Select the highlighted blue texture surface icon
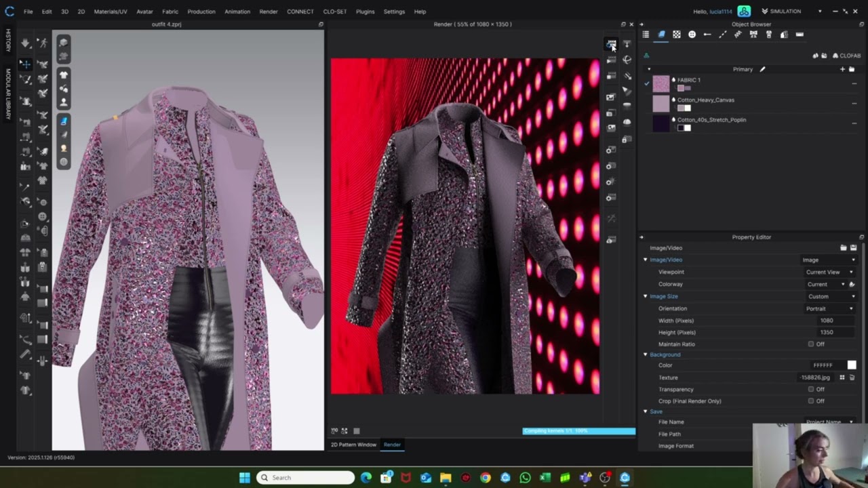This screenshot has width=868, height=488. pos(64,121)
